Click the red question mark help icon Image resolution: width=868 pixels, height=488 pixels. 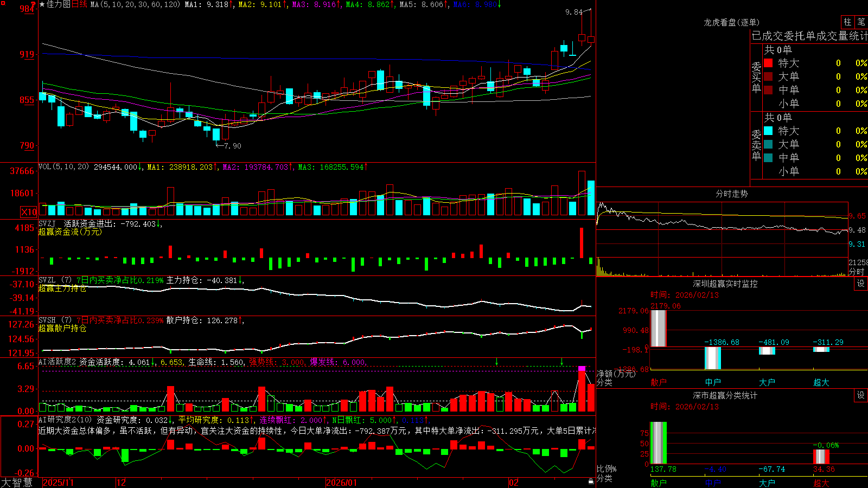click(34, 4)
